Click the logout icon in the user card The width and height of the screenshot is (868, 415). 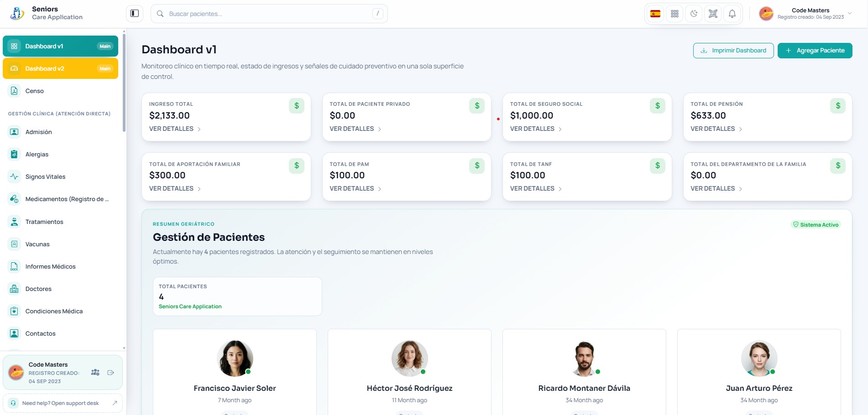pyautogui.click(x=110, y=373)
